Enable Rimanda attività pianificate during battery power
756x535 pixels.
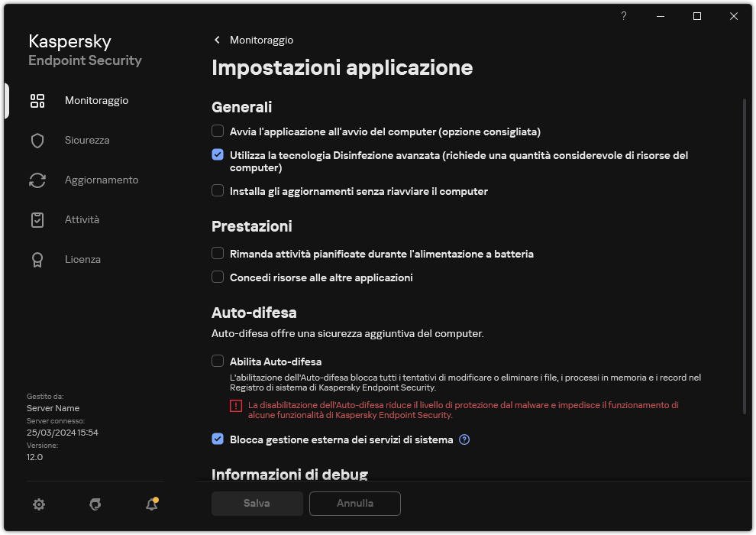218,254
